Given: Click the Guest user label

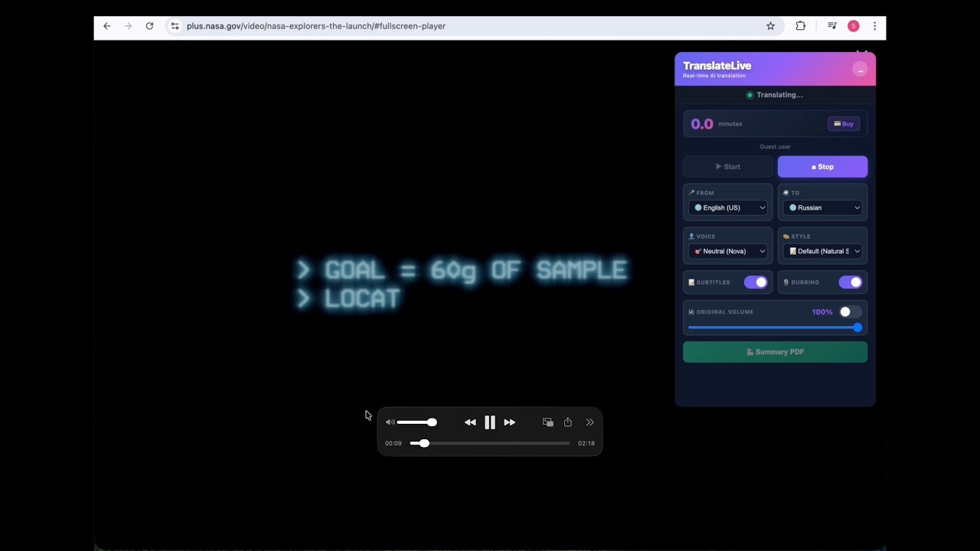Looking at the screenshot, I should coord(776,147).
